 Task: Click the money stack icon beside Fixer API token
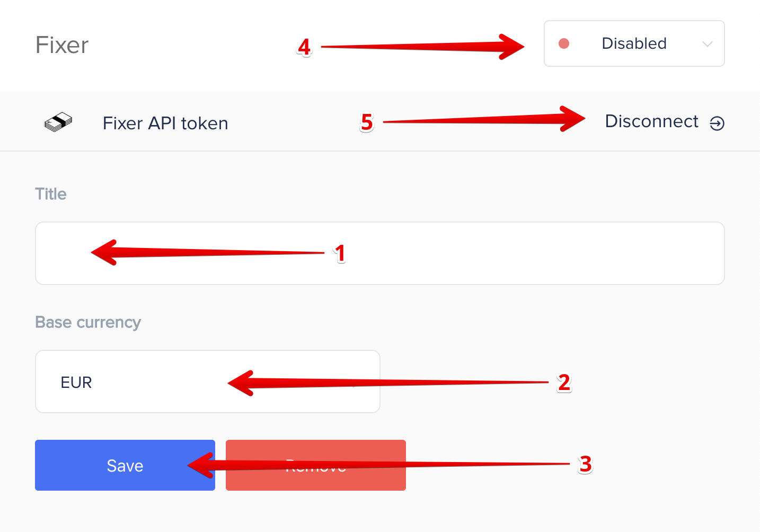click(x=58, y=122)
